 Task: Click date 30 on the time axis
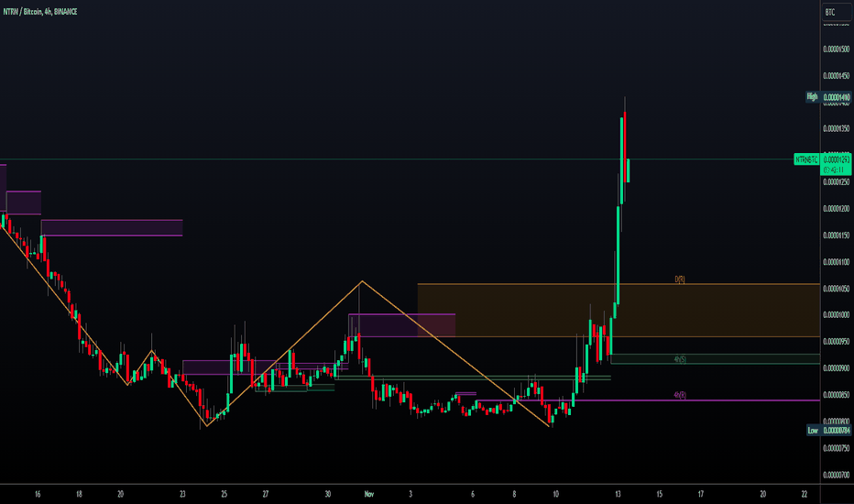pos(327,494)
